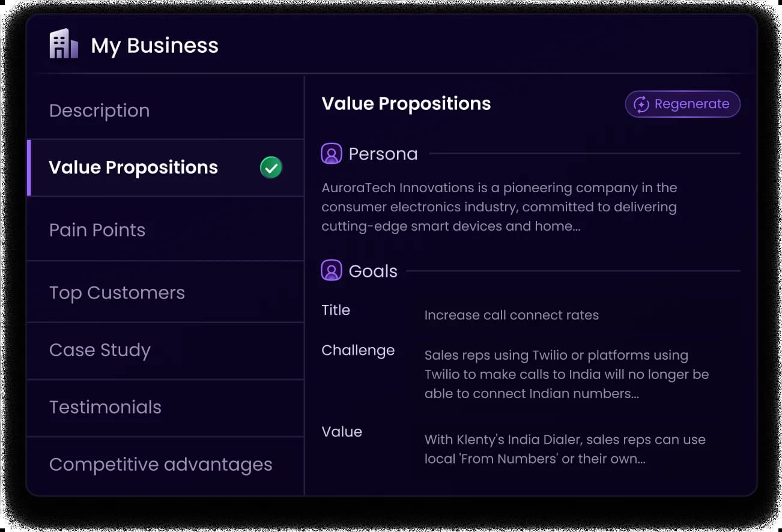This screenshot has width=782, height=532.
Task: Open Competitive advantages in the sidebar
Action: coord(166,465)
